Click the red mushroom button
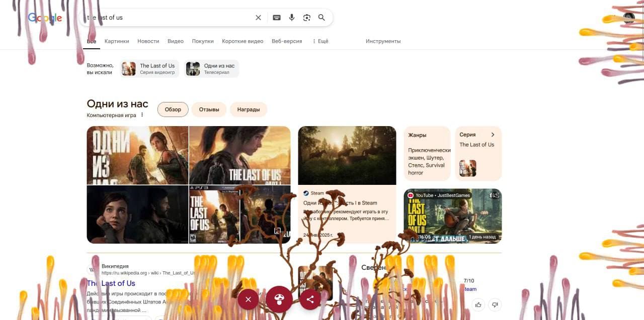Viewport: 644px width, 320px height. click(x=279, y=299)
